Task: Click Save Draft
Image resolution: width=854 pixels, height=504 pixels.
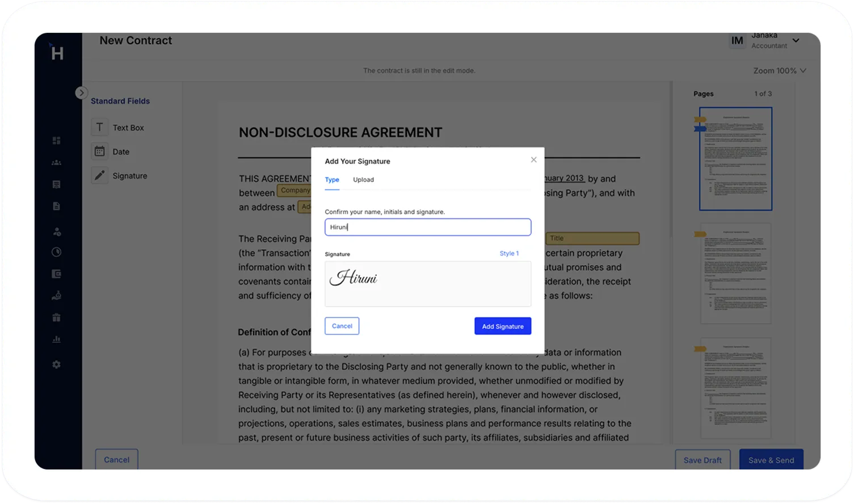Action: 702,460
